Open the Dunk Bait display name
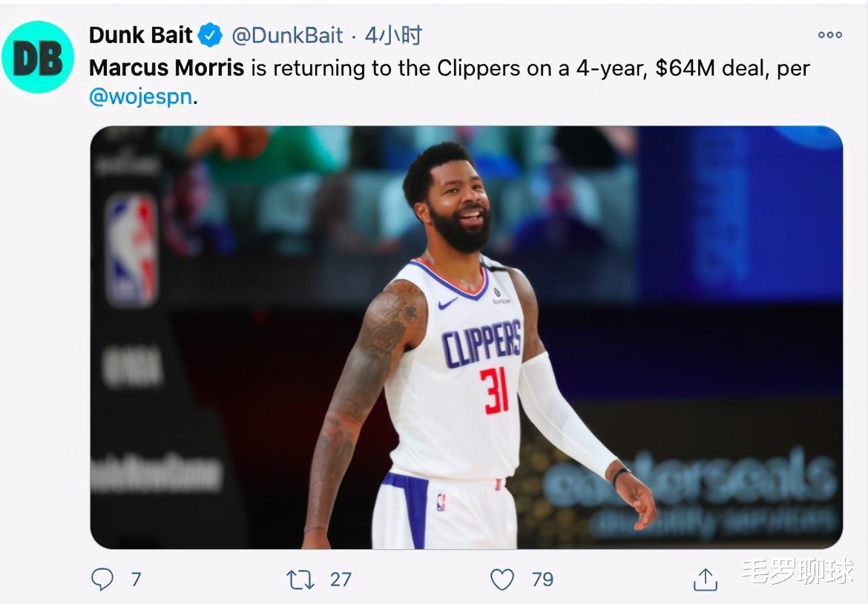 [x=141, y=36]
